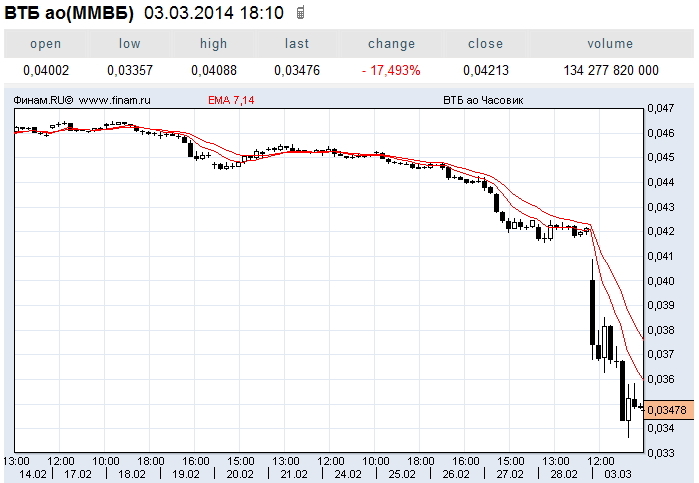Click the 25.02 date label on time axis
This screenshot has width=699, height=483.
(402, 475)
